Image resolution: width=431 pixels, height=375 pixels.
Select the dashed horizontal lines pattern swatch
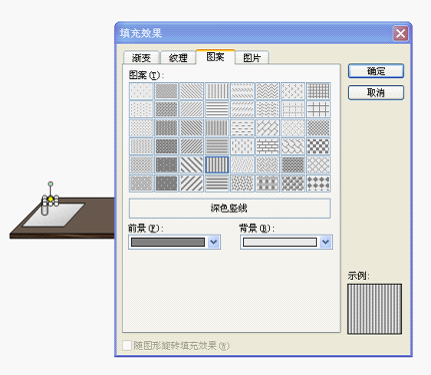point(242,128)
